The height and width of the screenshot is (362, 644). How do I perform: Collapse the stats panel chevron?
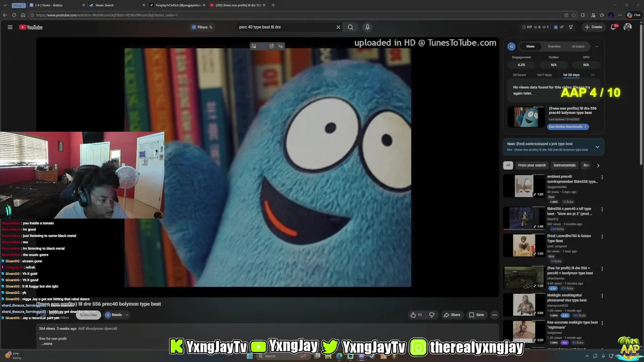point(597,46)
